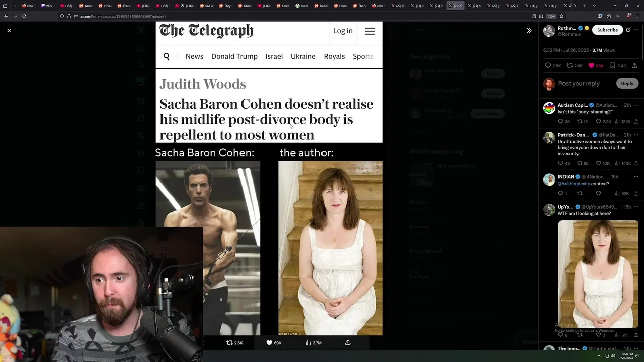Open Rothmus profile avatar
Screen dimensions: 644x362
point(549,31)
